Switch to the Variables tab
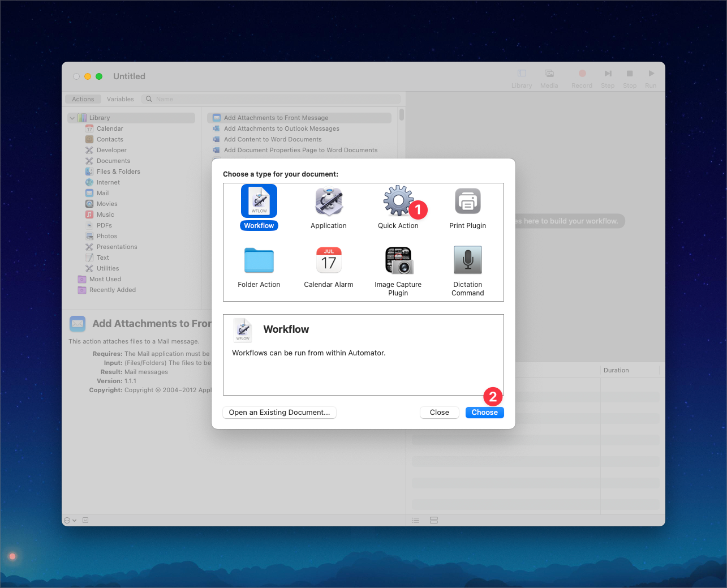 (x=120, y=98)
